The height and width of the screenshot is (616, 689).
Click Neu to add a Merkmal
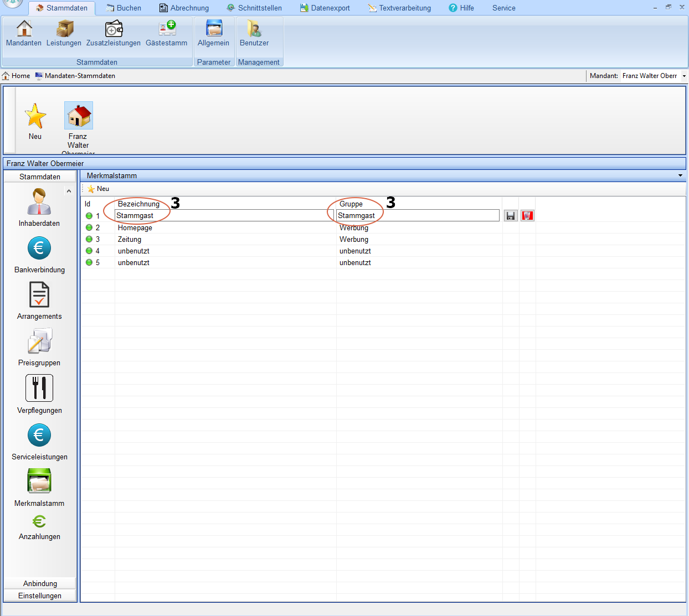[99, 189]
